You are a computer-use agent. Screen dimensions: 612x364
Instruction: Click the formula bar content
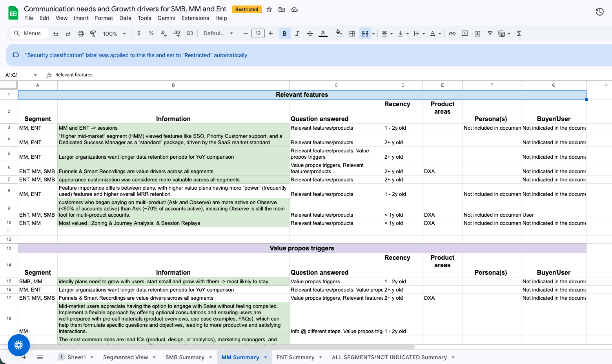[74, 75]
